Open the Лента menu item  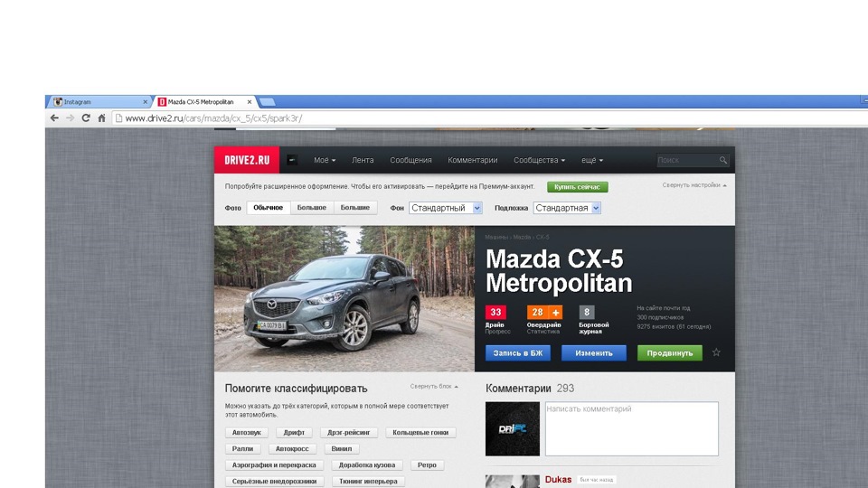pos(363,160)
